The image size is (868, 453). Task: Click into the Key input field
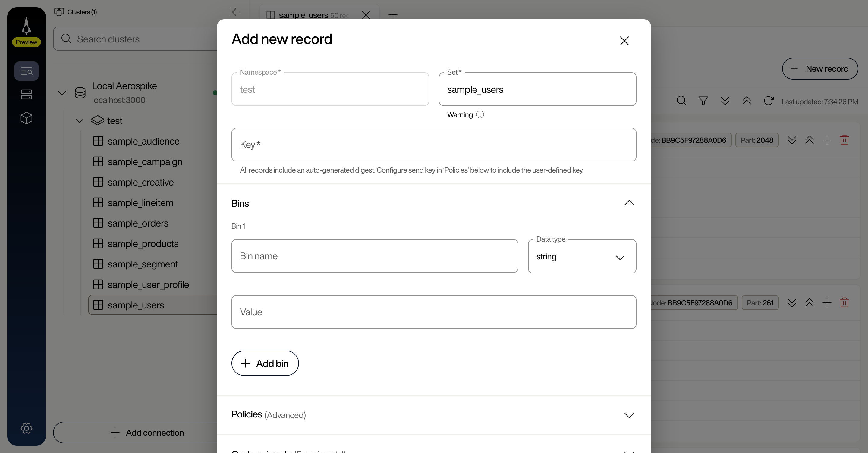pyautogui.click(x=434, y=145)
